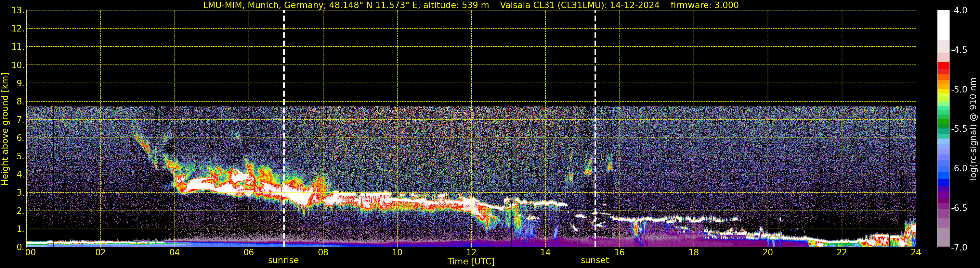The height and width of the screenshot is (268, 980).
Task: Click the '-6.5' colorbar label
Action: click(x=959, y=208)
